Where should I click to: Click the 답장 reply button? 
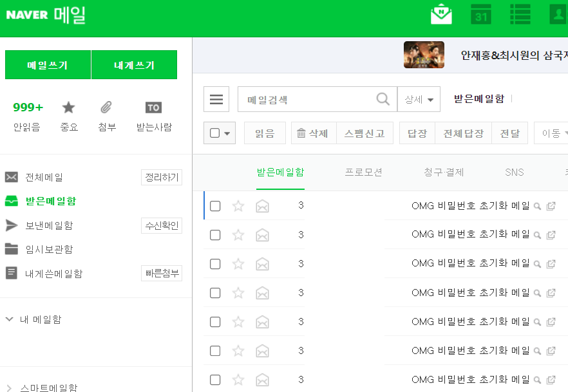pyautogui.click(x=417, y=133)
